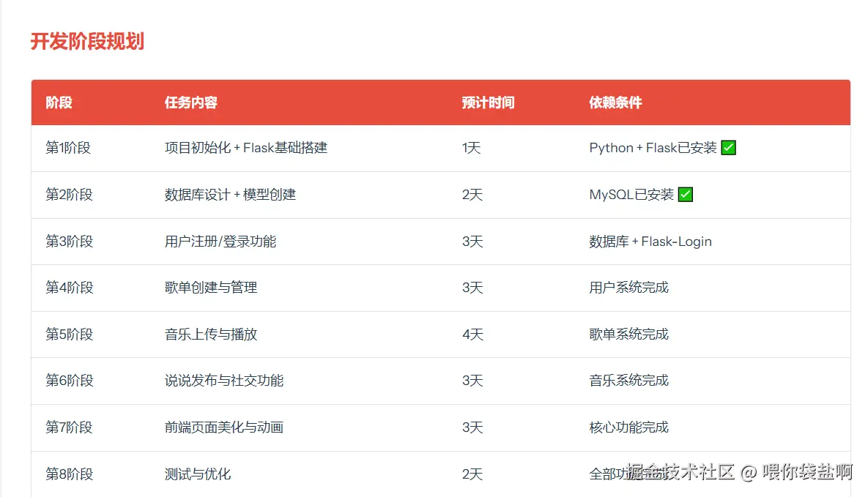Click '用户注册/登录功能' task cell
Viewport: 868px width, 497px height.
tap(220, 242)
